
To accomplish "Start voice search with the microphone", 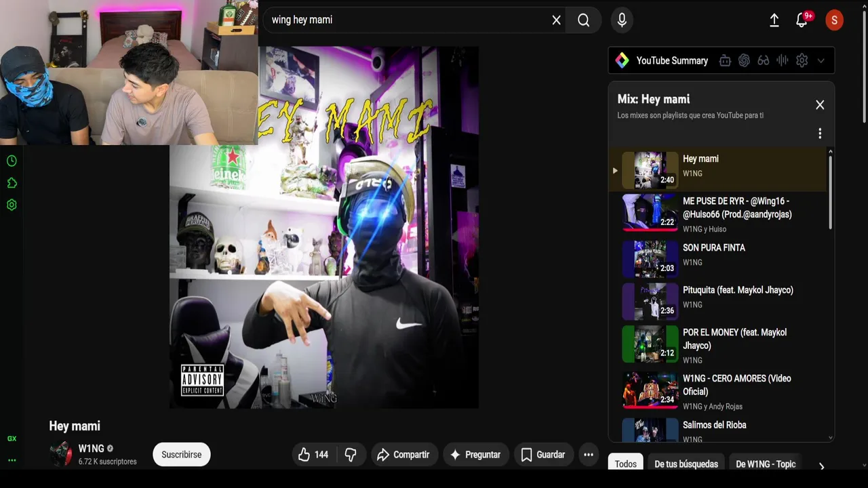I will click(x=622, y=20).
